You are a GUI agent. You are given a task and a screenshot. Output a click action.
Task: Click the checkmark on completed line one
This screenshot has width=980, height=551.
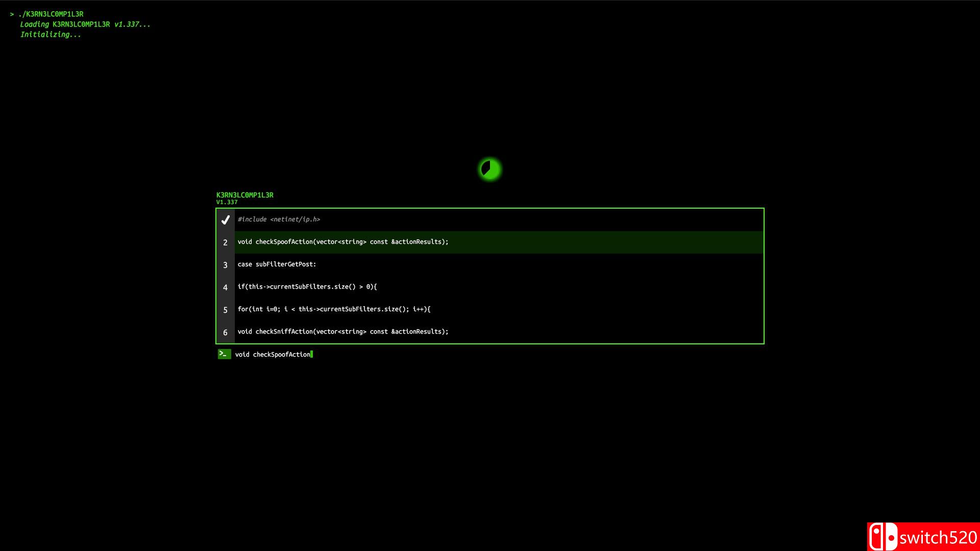225,220
